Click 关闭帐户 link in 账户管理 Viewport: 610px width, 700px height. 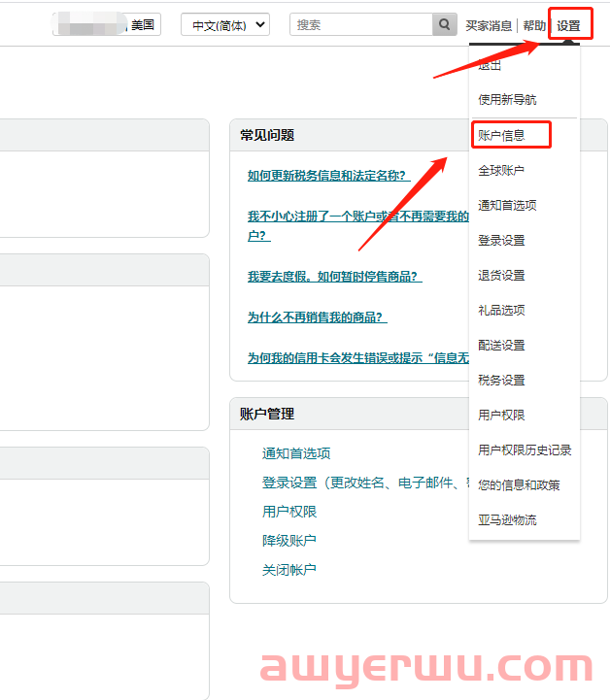click(288, 570)
